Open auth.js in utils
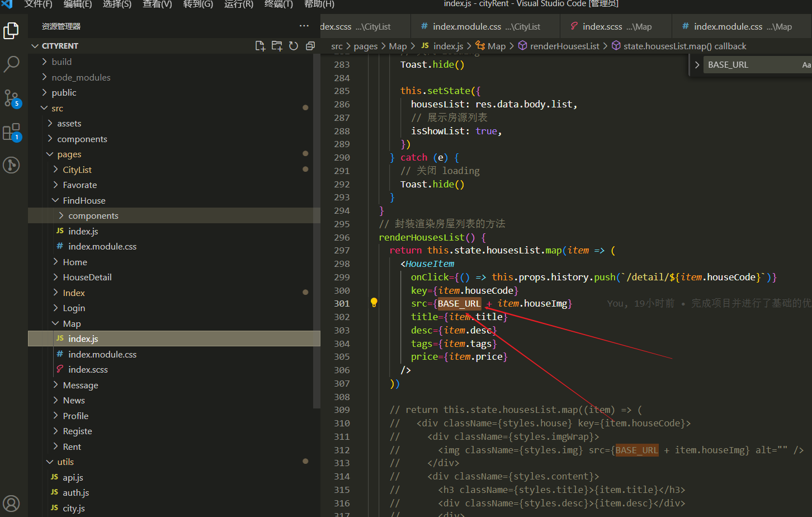 [x=174, y=492]
